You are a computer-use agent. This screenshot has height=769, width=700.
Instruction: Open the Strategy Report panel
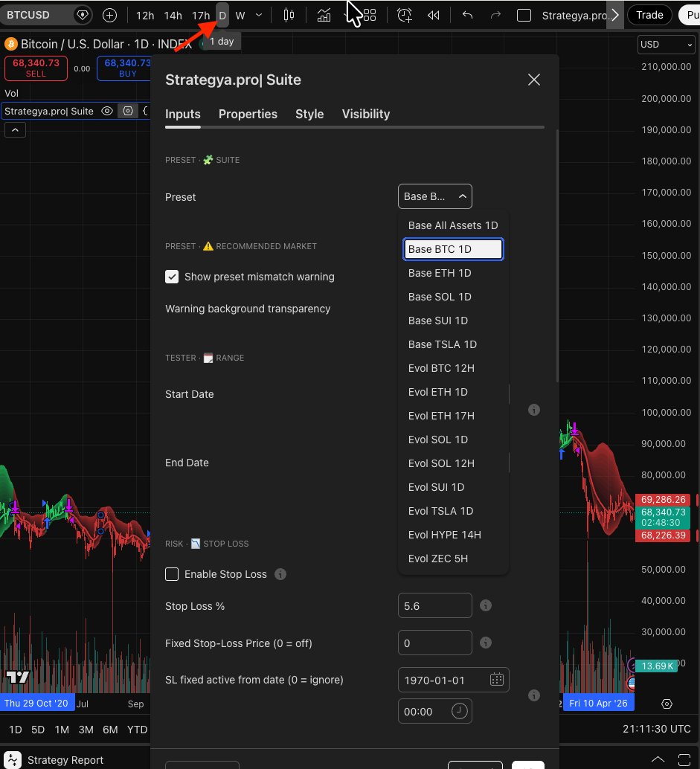(65, 760)
